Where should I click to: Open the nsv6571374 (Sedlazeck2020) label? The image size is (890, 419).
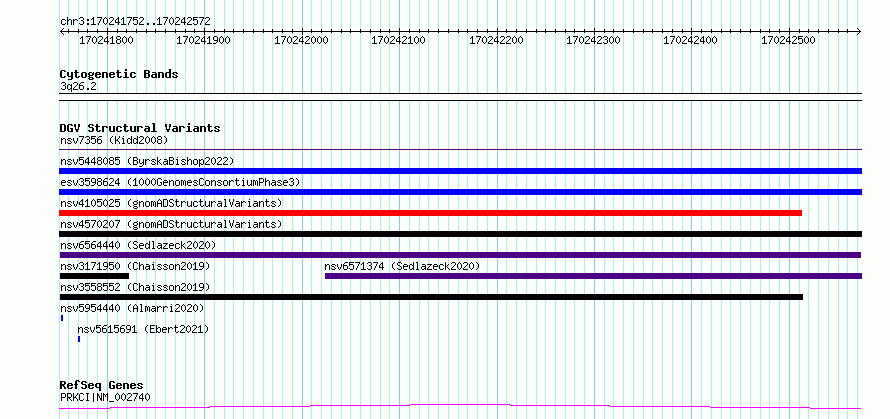point(402,266)
